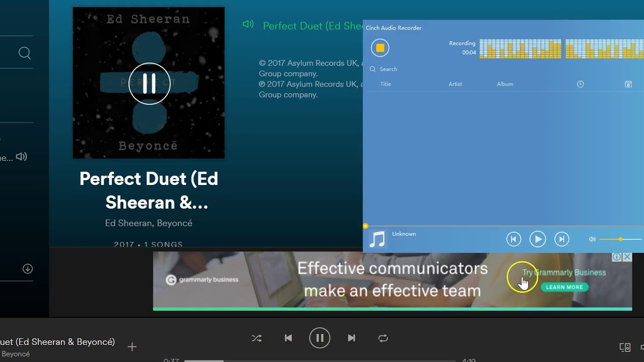Open the Beyoncé artist link
The width and height of the screenshot is (644, 362).
click(175, 223)
